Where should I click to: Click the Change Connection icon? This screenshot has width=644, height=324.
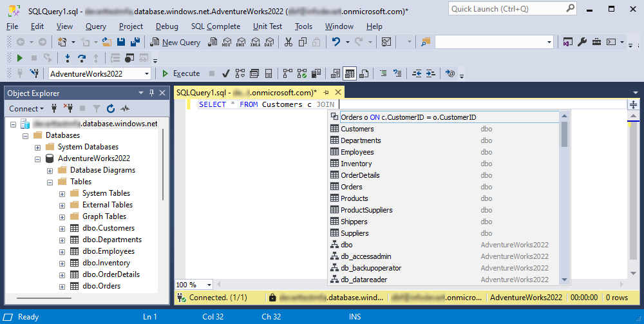(x=35, y=73)
